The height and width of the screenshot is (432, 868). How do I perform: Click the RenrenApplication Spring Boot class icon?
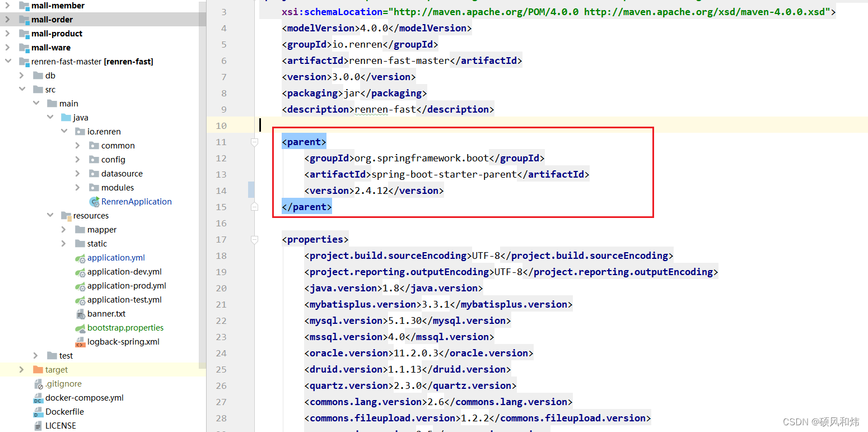coord(94,202)
